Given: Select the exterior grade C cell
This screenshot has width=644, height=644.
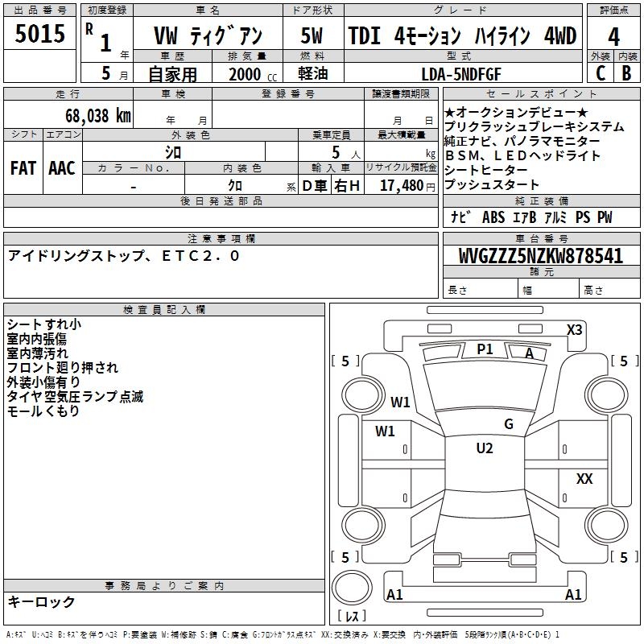Looking at the screenshot, I should point(601,73).
